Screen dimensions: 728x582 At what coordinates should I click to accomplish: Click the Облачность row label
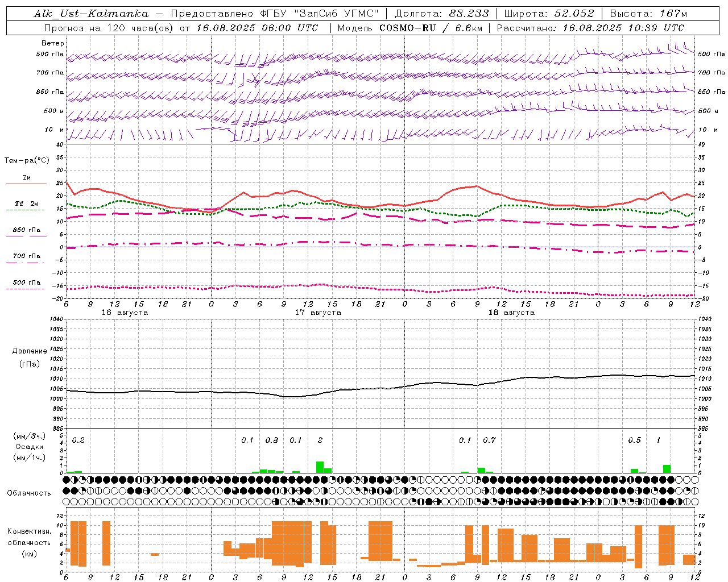point(30,493)
